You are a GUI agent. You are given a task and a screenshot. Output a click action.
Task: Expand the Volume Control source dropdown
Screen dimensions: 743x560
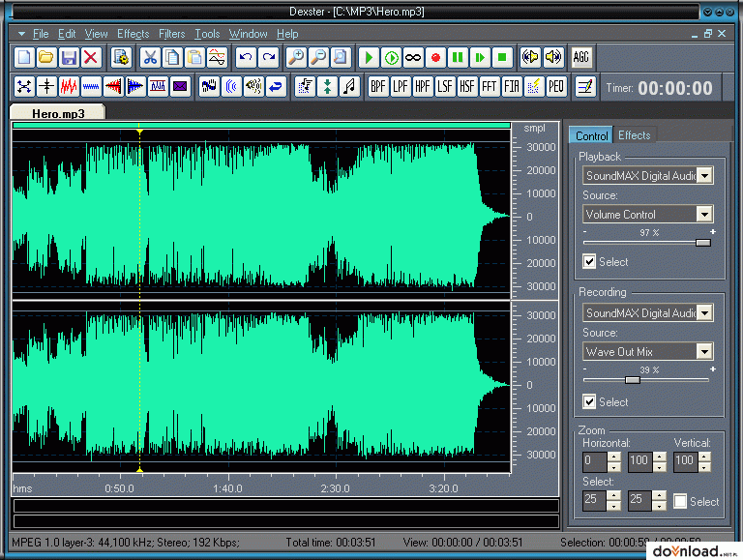point(705,214)
